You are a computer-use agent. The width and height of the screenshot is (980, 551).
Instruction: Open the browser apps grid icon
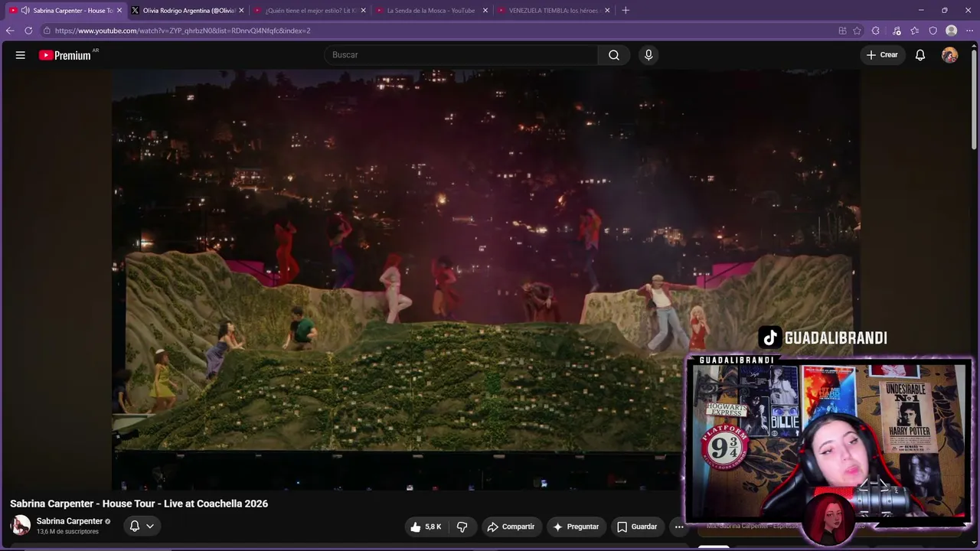pos(842,31)
